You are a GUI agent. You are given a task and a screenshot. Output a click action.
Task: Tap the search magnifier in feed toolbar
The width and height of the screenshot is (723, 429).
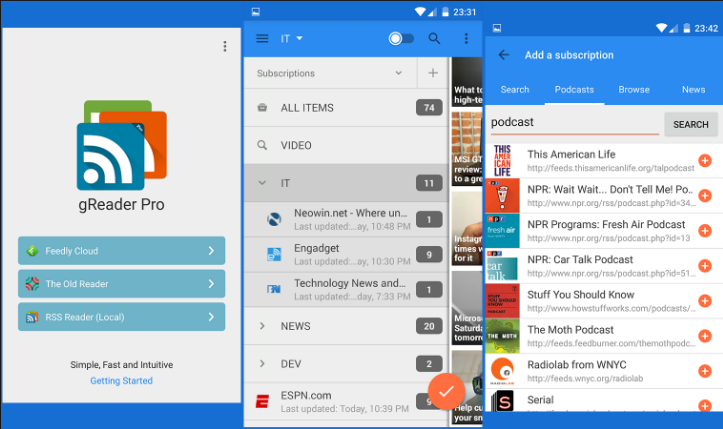(434, 38)
